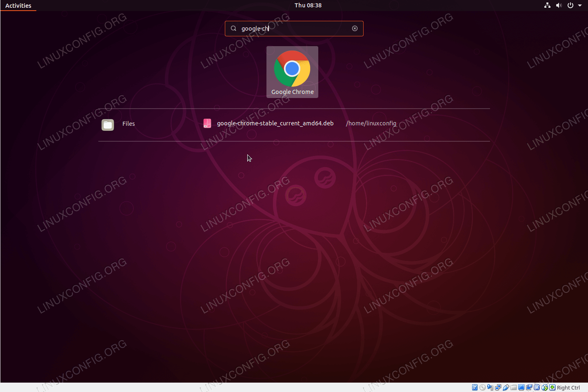The image size is (588, 392).
Task: Launch the Google Chrome application icon
Action: coord(292,72)
